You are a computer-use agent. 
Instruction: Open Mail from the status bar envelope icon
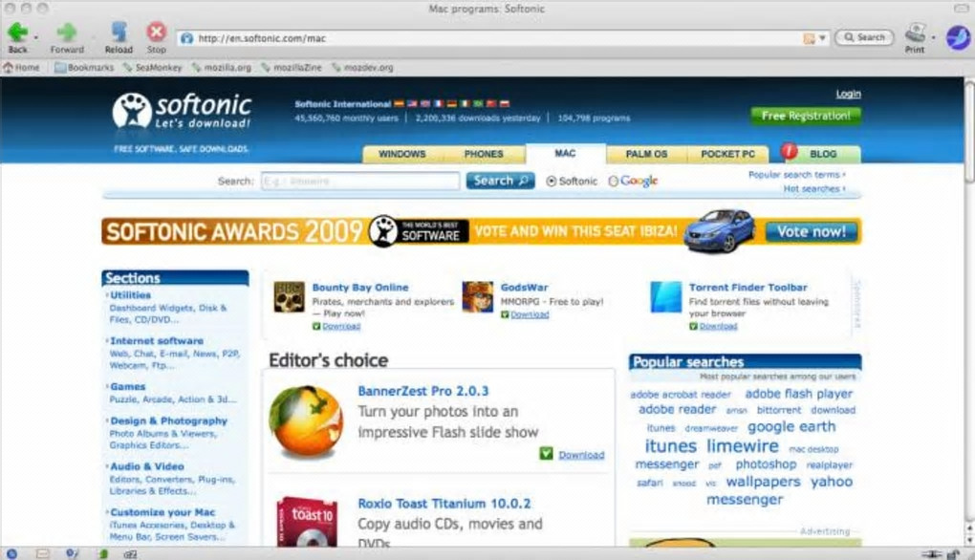(x=42, y=553)
